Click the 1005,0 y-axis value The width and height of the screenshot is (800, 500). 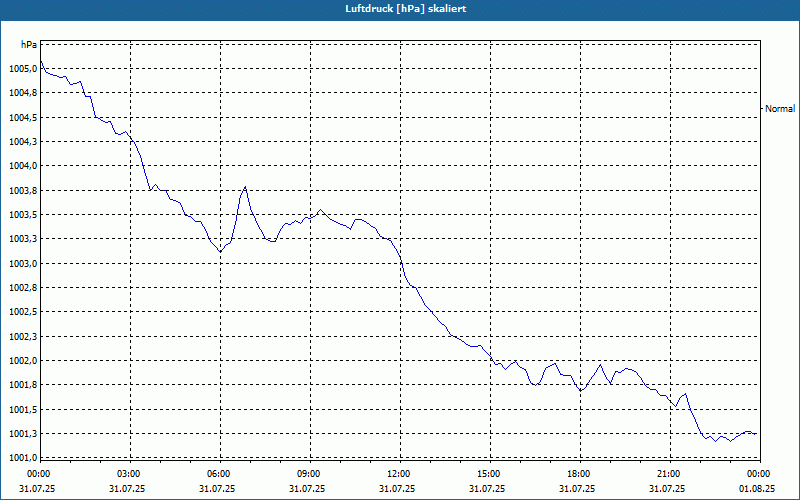(x=23, y=68)
